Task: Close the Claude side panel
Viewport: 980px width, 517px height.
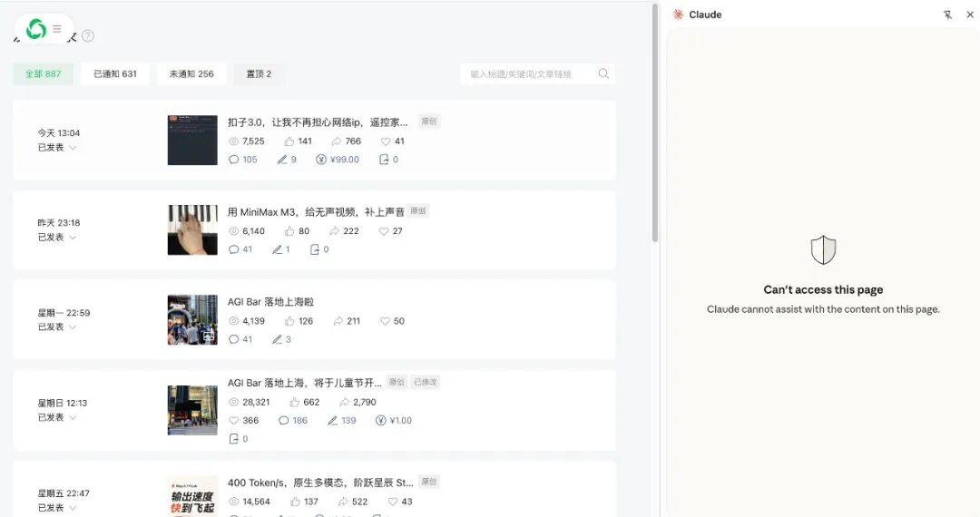Action: click(970, 15)
